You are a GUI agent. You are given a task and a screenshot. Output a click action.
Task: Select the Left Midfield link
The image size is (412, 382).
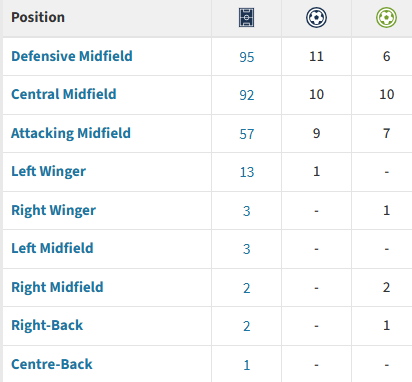(52, 248)
